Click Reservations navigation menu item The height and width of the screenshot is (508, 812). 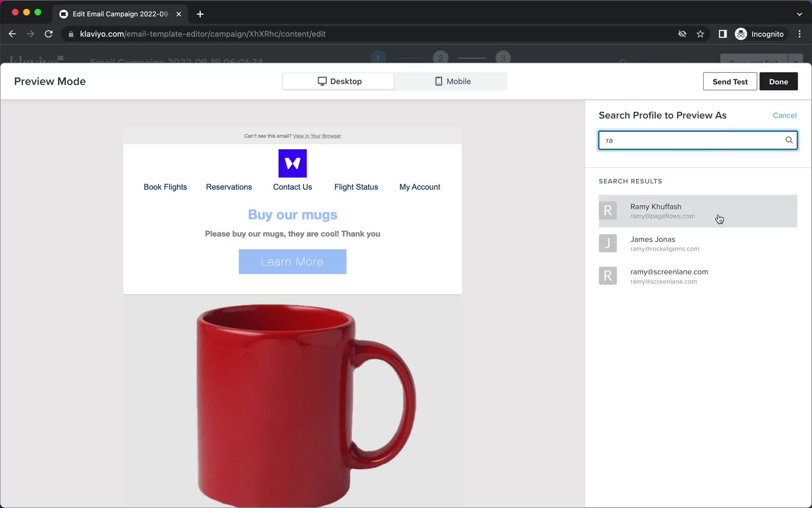point(228,187)
